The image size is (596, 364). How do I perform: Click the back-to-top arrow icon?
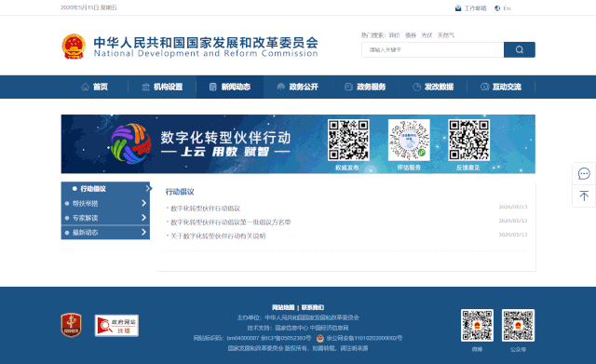584,196
